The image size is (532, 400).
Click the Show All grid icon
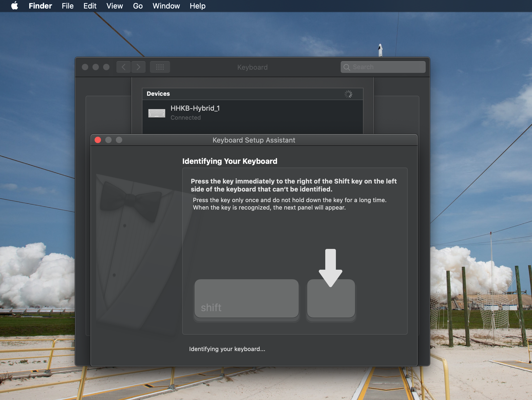[x=160, y=67]
